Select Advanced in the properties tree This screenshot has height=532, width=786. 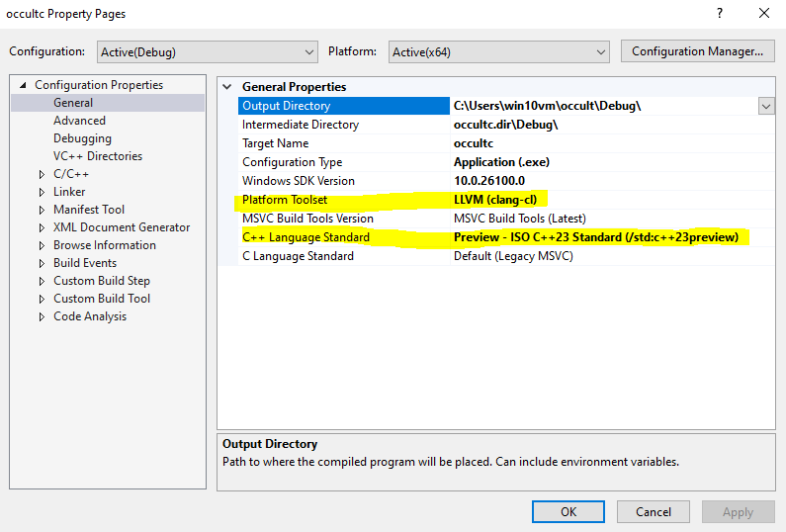(x=79, y=121)
